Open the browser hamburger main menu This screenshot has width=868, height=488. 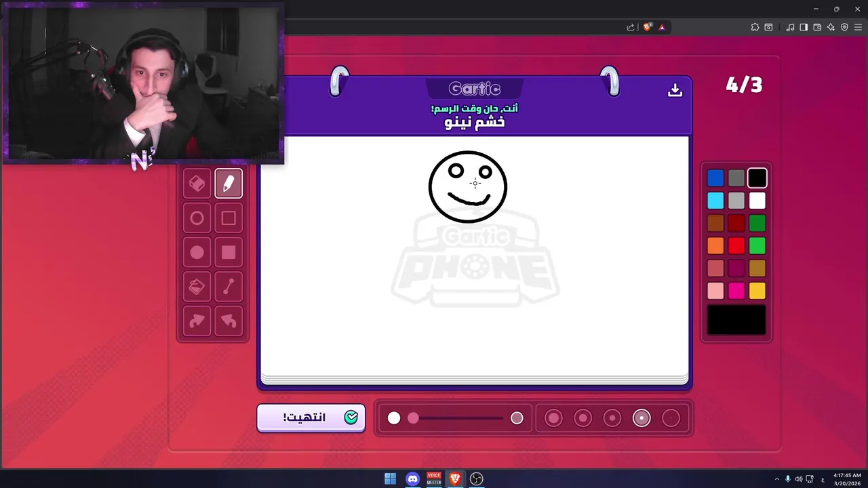tap(858, 27)
